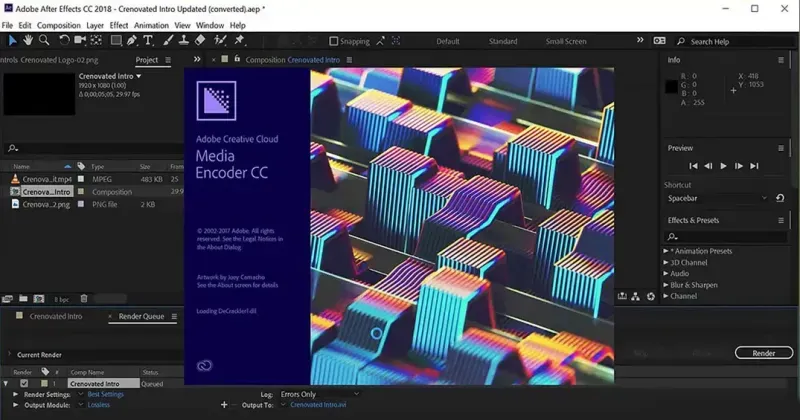Click the Interpret Footage icon in Project panel
Image resolution: width=800 pixels, height=420 pixels.
(x=7, y=299)
